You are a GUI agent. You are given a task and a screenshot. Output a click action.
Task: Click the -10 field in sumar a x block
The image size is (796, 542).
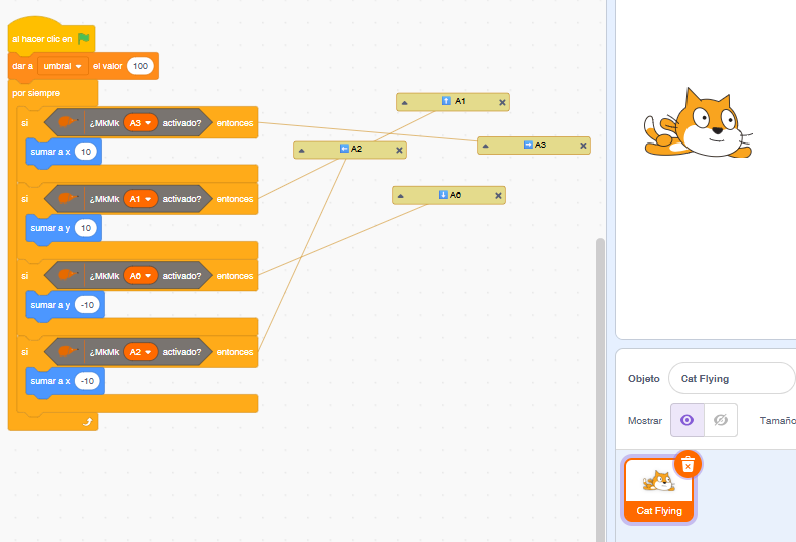(x=87, y=381)
